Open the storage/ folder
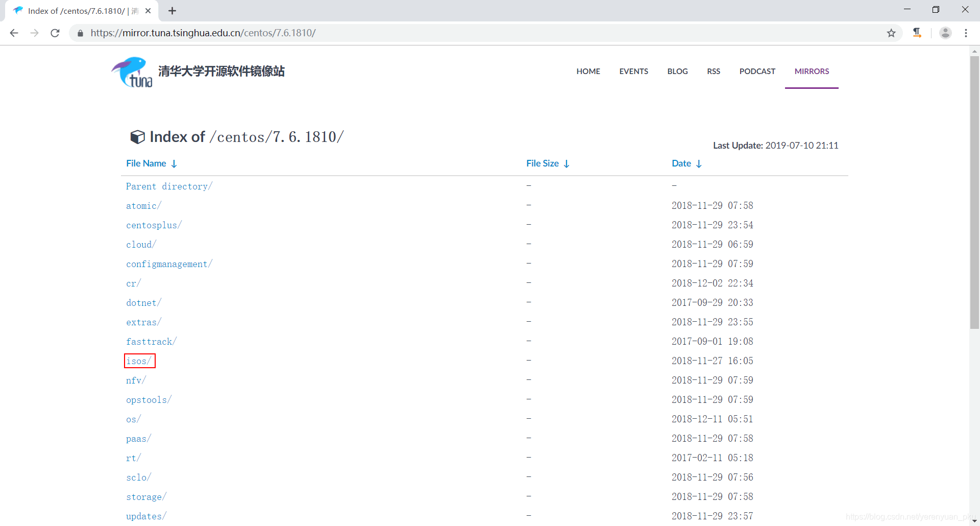Image resolution: width=980 pixels, height=526 pixels. point(146,497)
